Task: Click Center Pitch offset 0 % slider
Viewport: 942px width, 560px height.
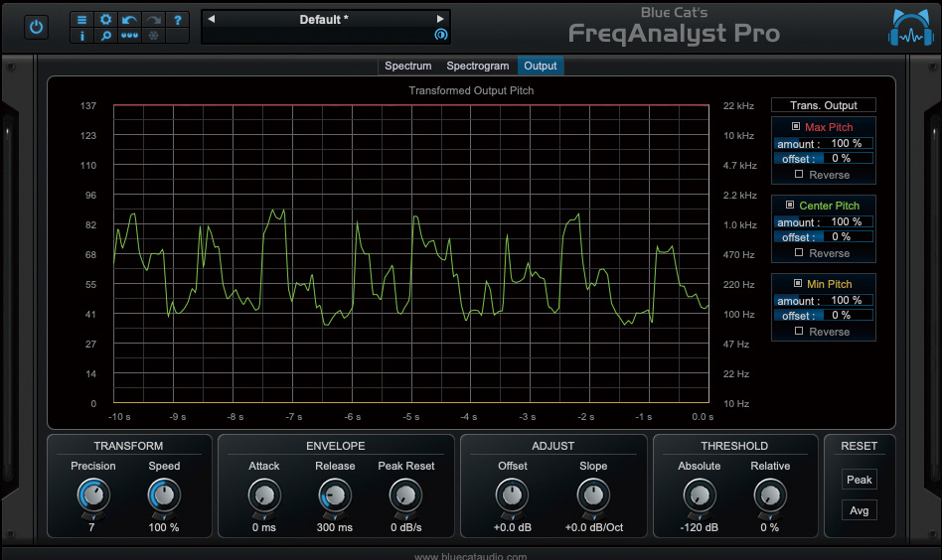Action: [823, 237]
